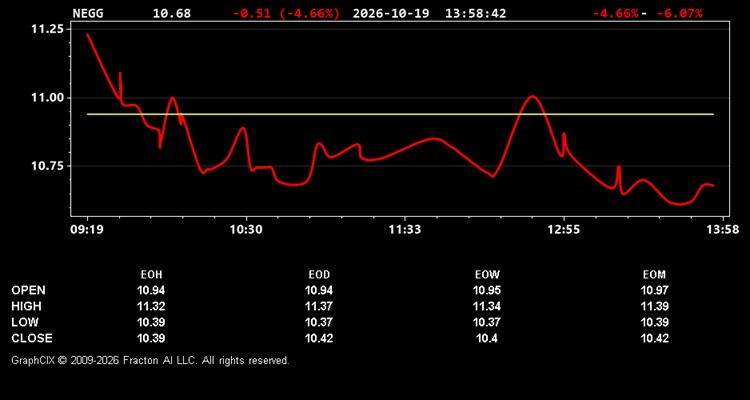Click the change value -0.51 (-4.66%)
750x400 pixels.
(286, 13)
